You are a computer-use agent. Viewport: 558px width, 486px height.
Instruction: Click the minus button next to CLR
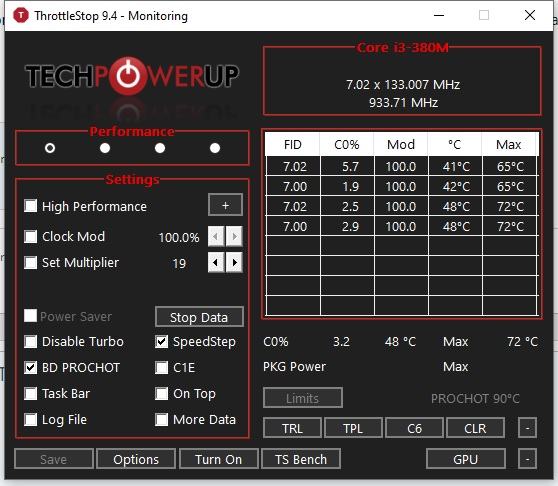(527, 428)
